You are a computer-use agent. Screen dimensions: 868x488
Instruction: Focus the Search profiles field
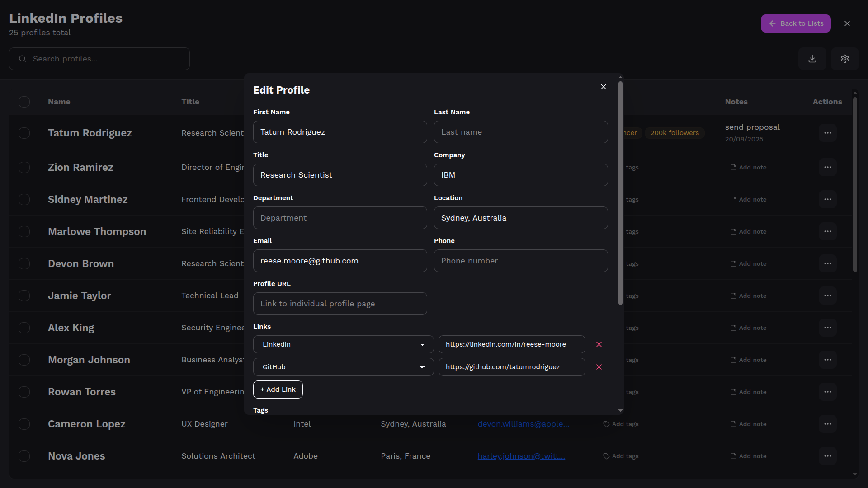click(99, 59)
